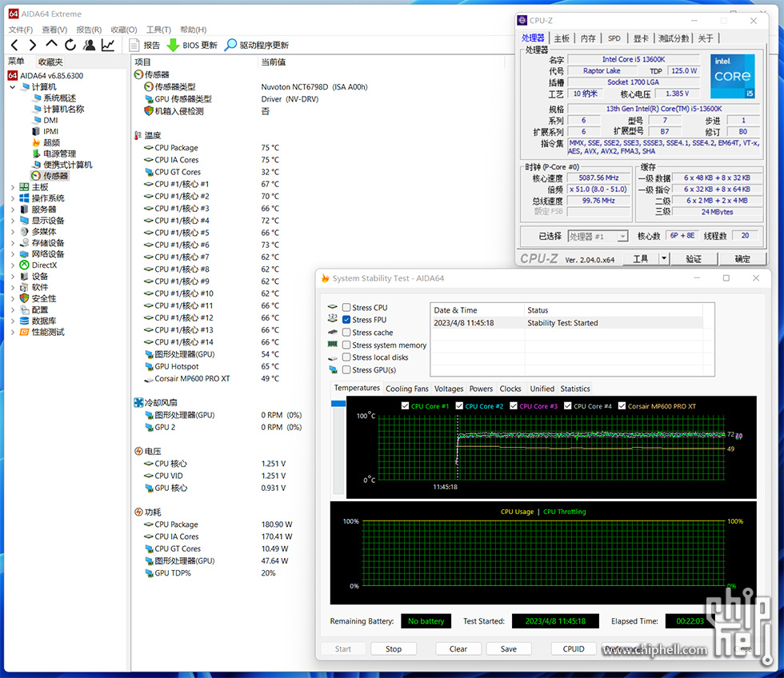Toggle Corsair MP600 PRO XT graph checkbox
This screenshot has width=784, height=678.
[x=622, y=405]
